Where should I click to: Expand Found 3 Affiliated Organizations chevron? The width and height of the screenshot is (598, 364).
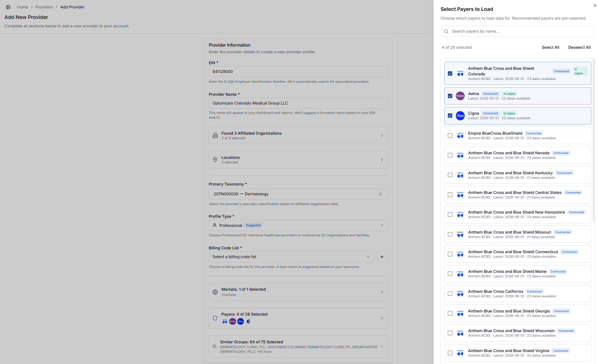tap(382, 135)
